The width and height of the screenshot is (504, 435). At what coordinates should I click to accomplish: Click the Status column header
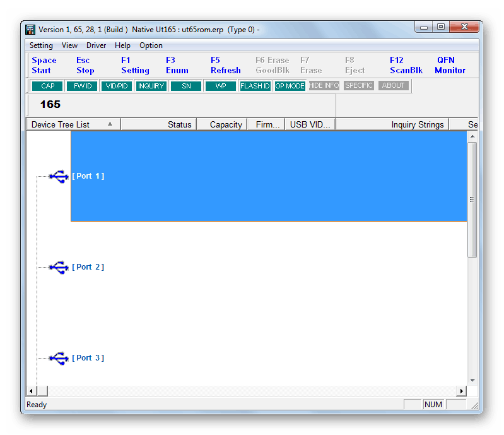(159, 124)
